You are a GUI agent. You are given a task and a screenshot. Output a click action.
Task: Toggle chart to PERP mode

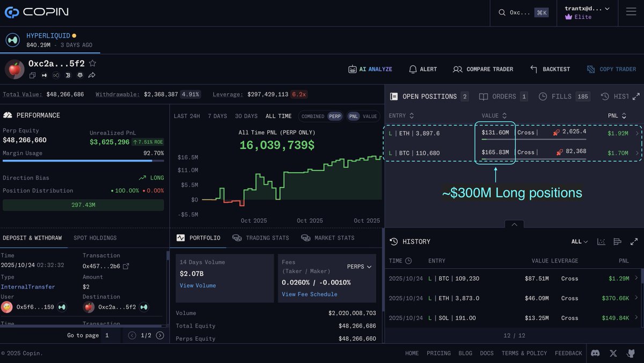[x=335, y=116]
